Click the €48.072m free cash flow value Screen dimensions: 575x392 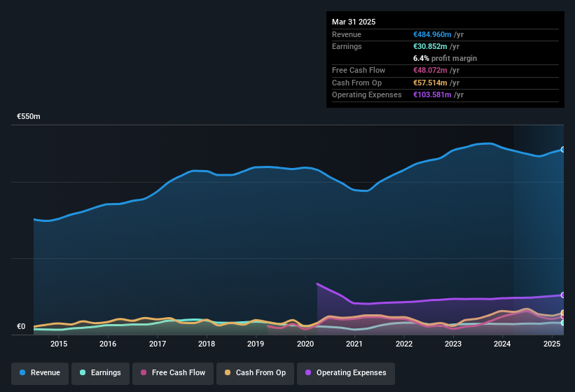point(430,70)
